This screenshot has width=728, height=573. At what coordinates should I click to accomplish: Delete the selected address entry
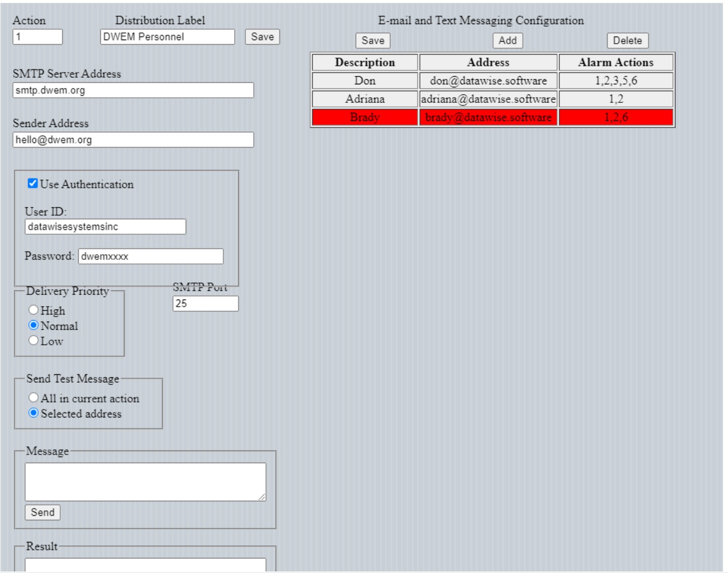(627, 41)
